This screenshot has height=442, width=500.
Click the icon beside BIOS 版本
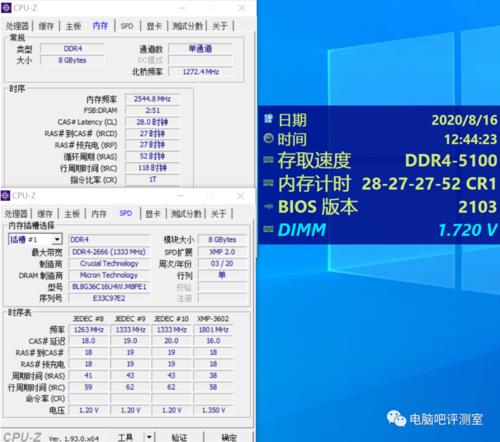tap(268, 207)
